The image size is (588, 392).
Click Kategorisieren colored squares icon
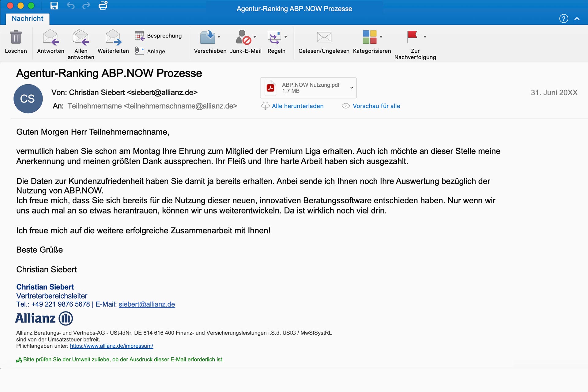click(369, 37)
